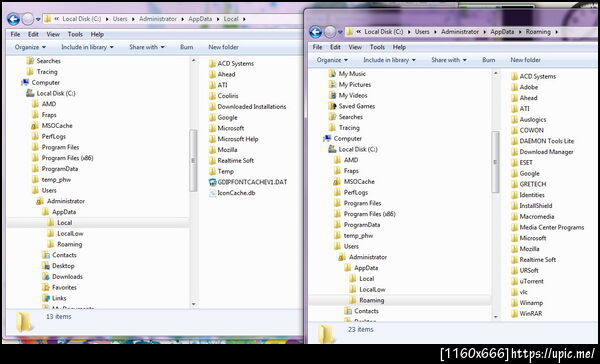The image size is (600, 364).
Task: Select IconCache.db file icon
Action: point(213,193)
